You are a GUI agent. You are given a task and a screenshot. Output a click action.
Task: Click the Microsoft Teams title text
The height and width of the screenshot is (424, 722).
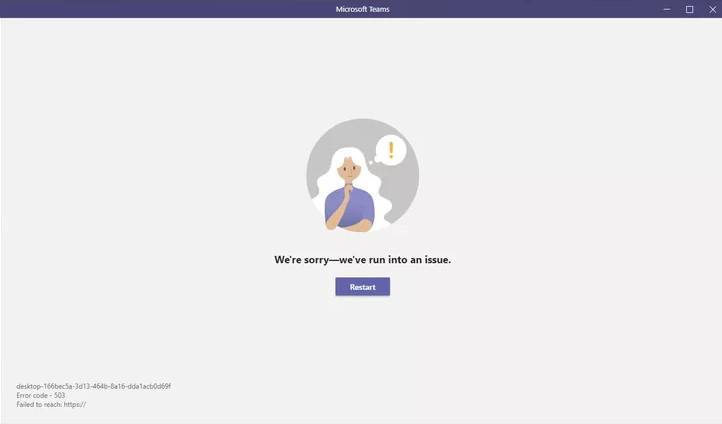362,9
